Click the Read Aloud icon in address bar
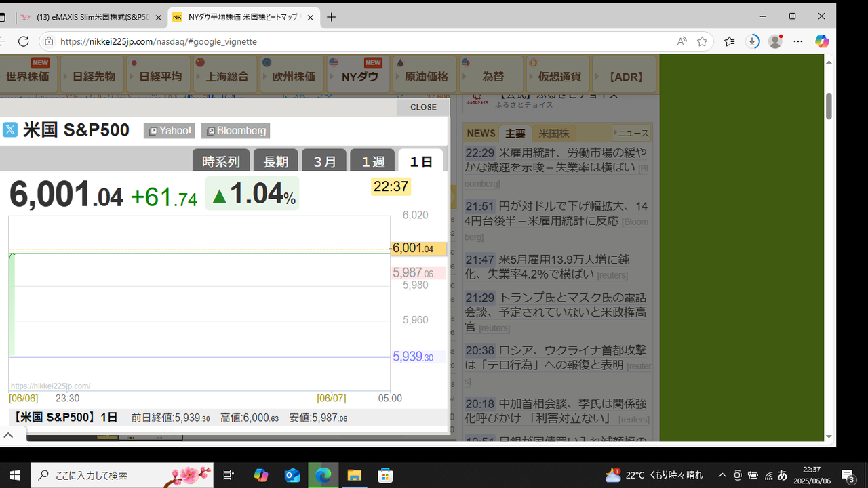 [x=682, y=41]
